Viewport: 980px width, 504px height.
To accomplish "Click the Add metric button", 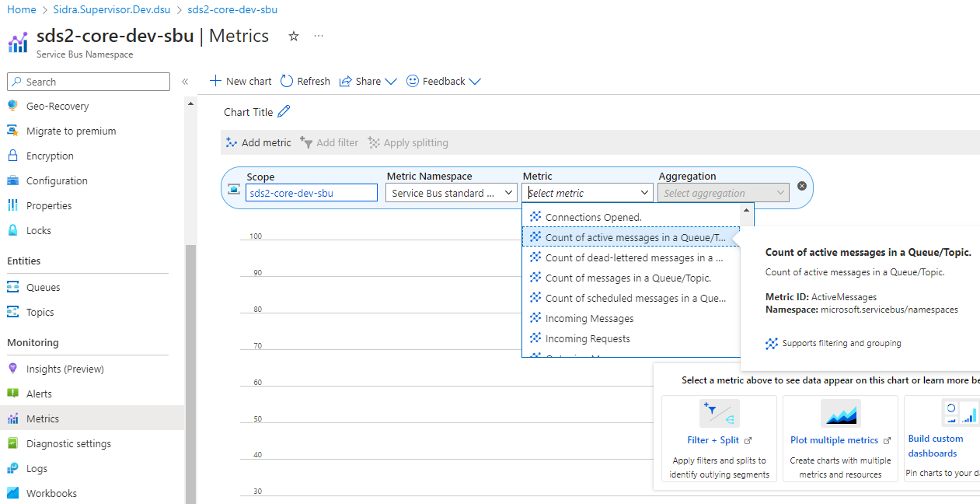I will pyautogui.click(x=259, y=142).
